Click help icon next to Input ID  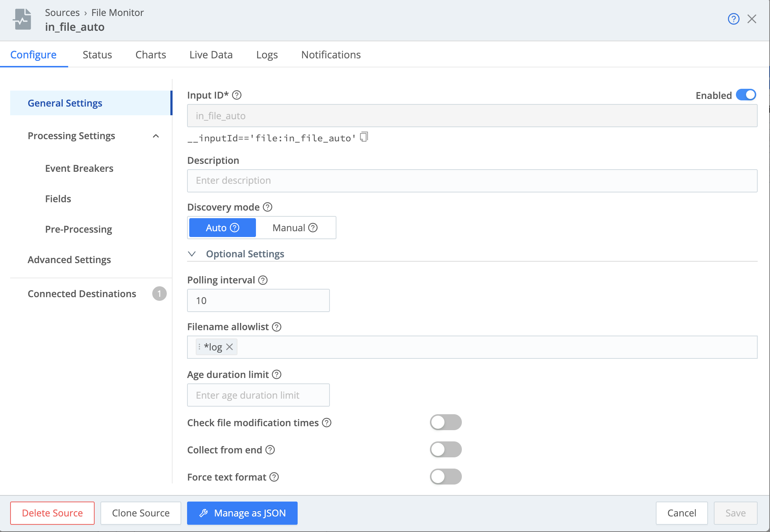(237, 95)
